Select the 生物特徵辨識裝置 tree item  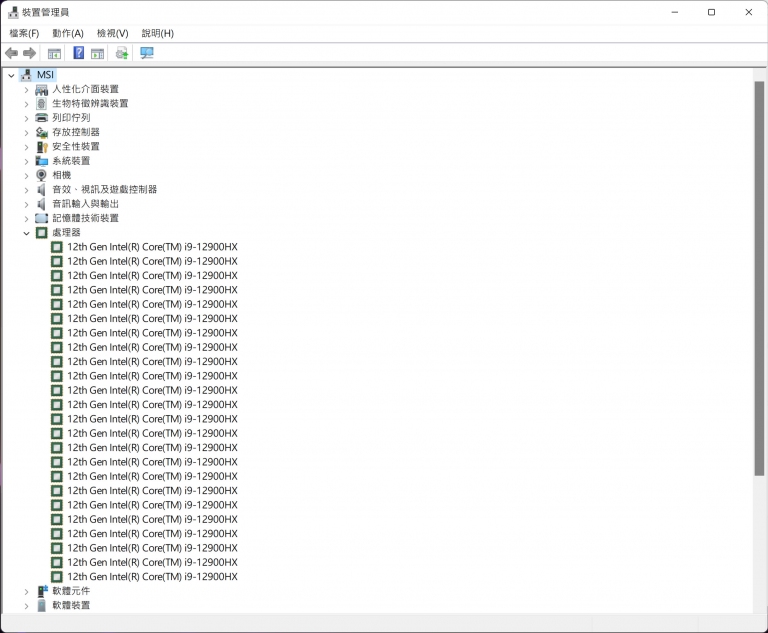pyautogui.click(x=90, y=104)
